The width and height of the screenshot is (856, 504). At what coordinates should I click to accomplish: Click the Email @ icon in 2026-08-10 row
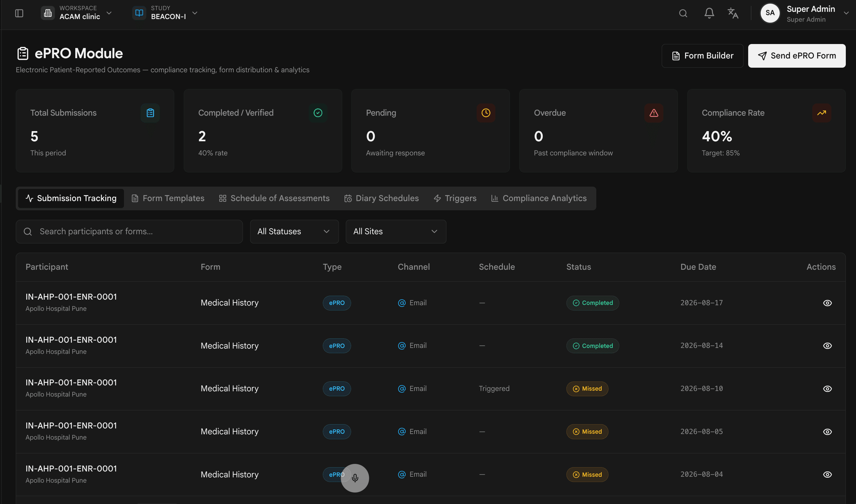pyautogui.click(x=402, y=389)
